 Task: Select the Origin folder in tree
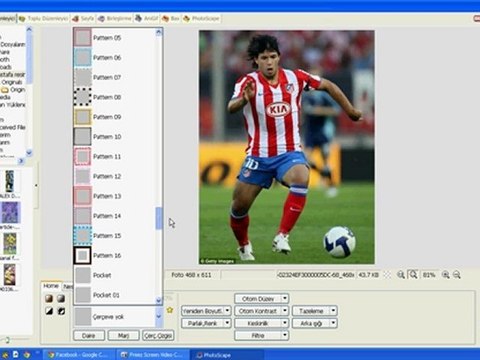pos(13,90)
